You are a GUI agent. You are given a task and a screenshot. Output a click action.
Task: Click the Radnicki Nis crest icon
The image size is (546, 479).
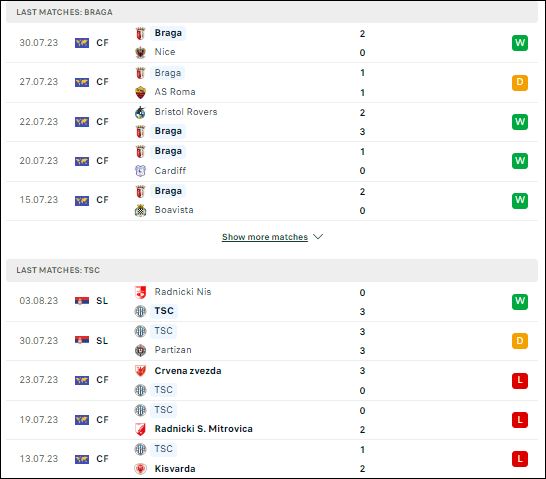click(140, 292)
